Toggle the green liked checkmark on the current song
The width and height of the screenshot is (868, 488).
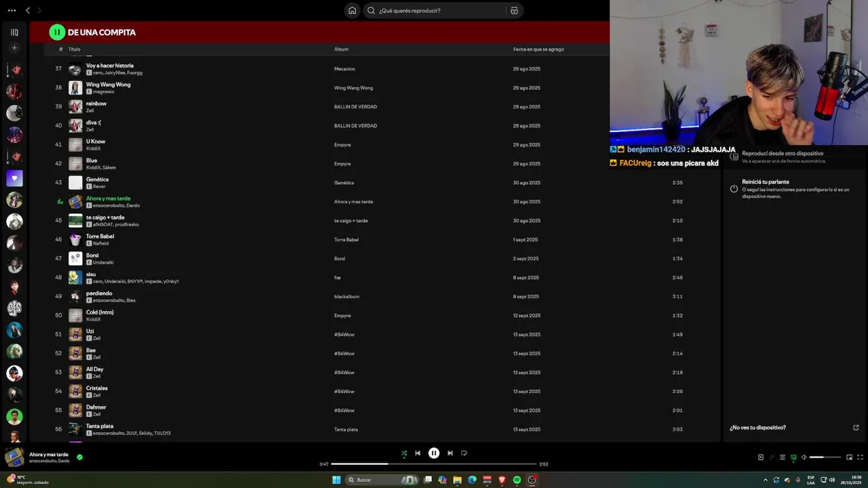pos(79,457)
